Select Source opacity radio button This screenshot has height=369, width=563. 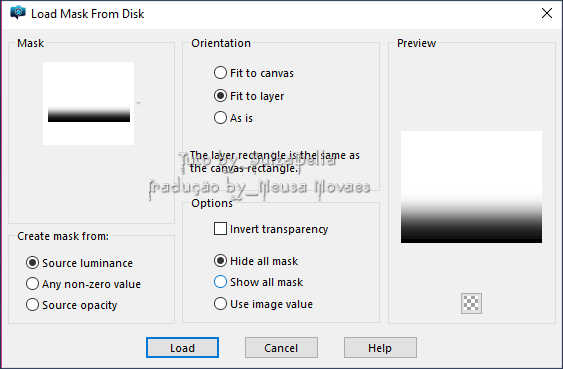click(71, 305)
